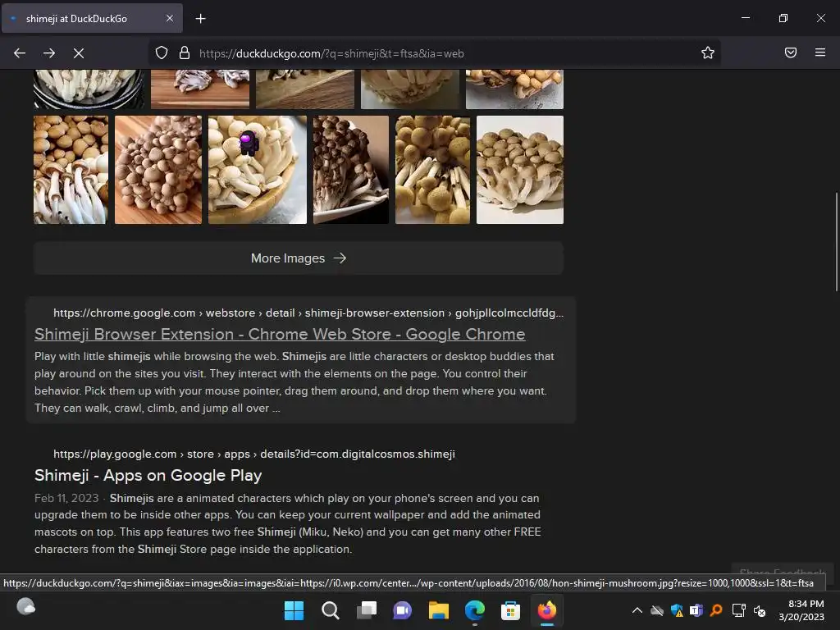This screenshot has height=630, width=840.
Task: Open the dark brown mushrooms on plate image
Action: point(351,170)
